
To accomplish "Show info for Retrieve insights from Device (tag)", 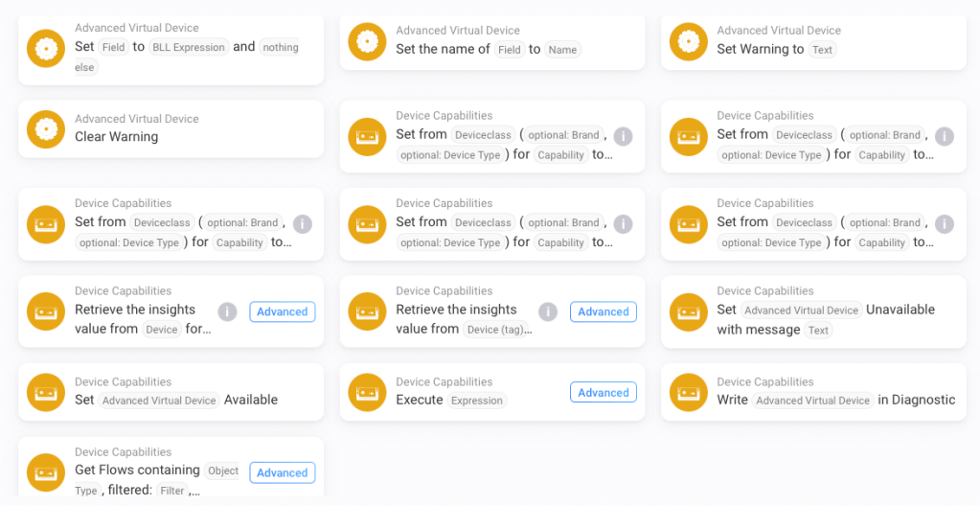I will (x=548, y=311).
